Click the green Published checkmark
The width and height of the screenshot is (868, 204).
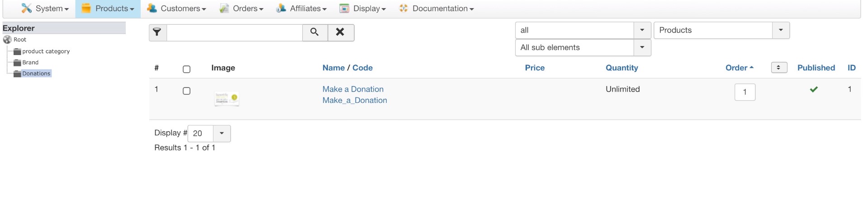(814, 89)
